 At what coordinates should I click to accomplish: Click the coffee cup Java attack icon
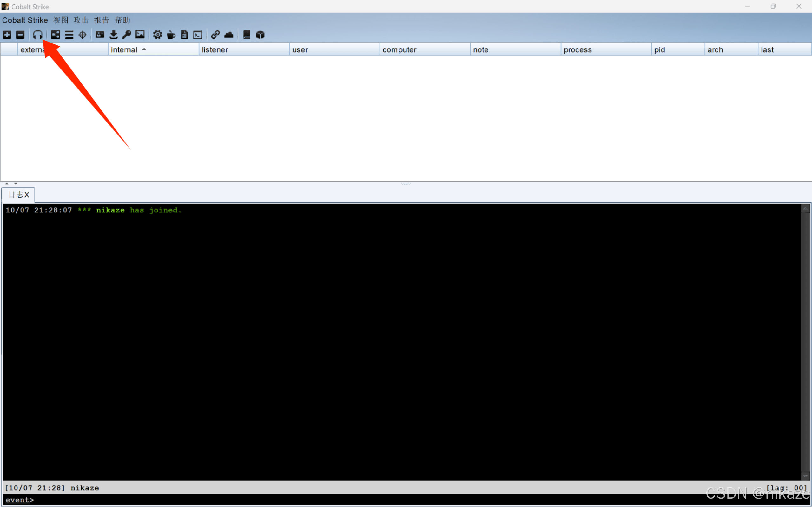[x=171, y=35]
